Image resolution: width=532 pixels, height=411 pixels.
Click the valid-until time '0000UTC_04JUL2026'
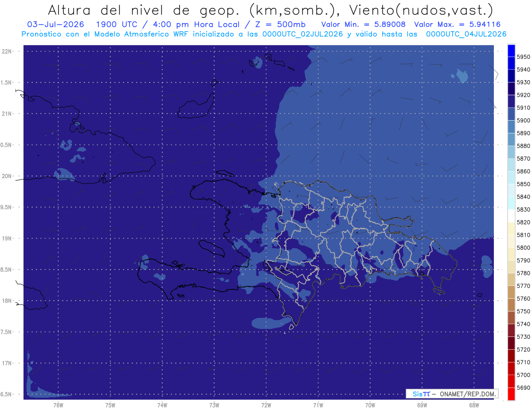click(x=466, y=34)
